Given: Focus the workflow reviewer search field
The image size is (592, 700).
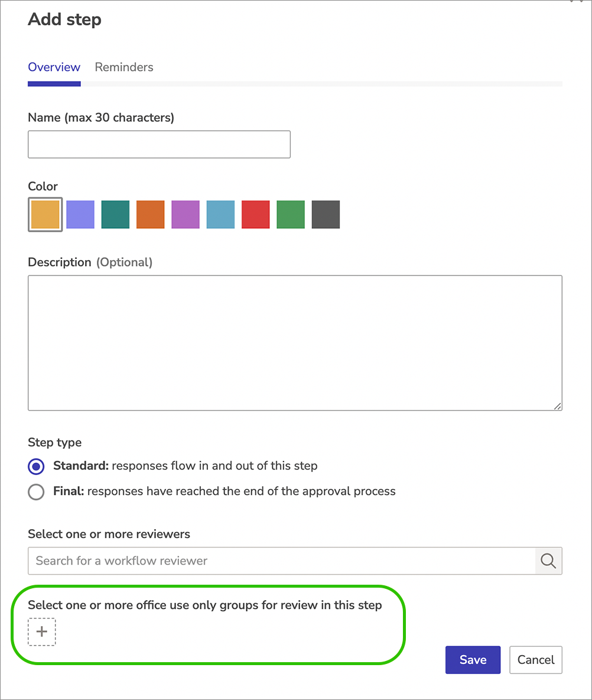Looking at the screenshot, I should [x=281, y=560].
